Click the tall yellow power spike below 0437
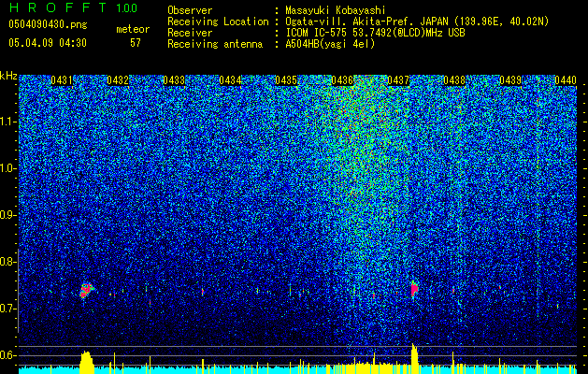The width and height of the screenshot is (588, 374). coord(414,359)
